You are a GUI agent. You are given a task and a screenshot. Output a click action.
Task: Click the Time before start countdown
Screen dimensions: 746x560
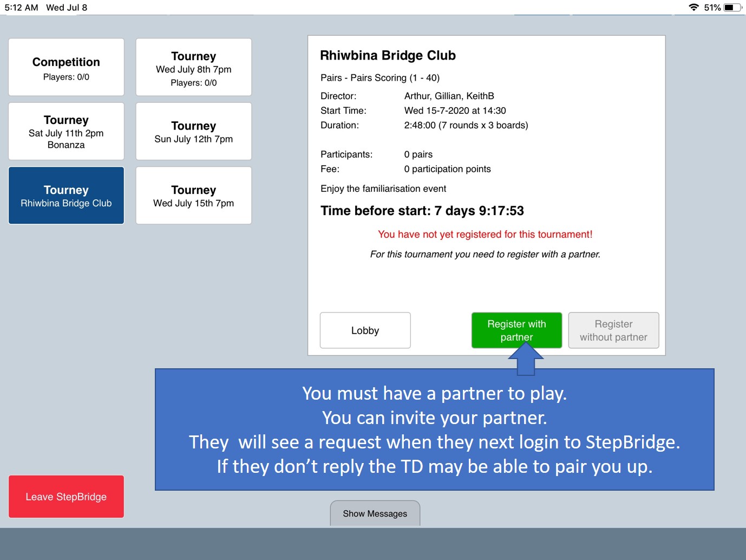(422, 211)
